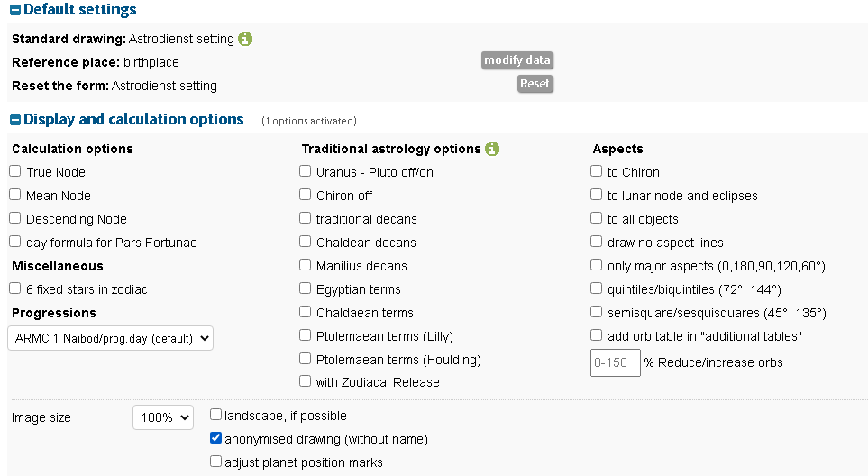Enable draw no aspect lines
Screen dimensions: 868x476
pyautogui.click(x=597, y=243)
